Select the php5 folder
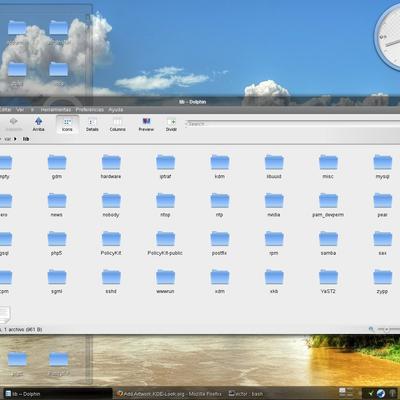400x400 pixels. (57, 243)
